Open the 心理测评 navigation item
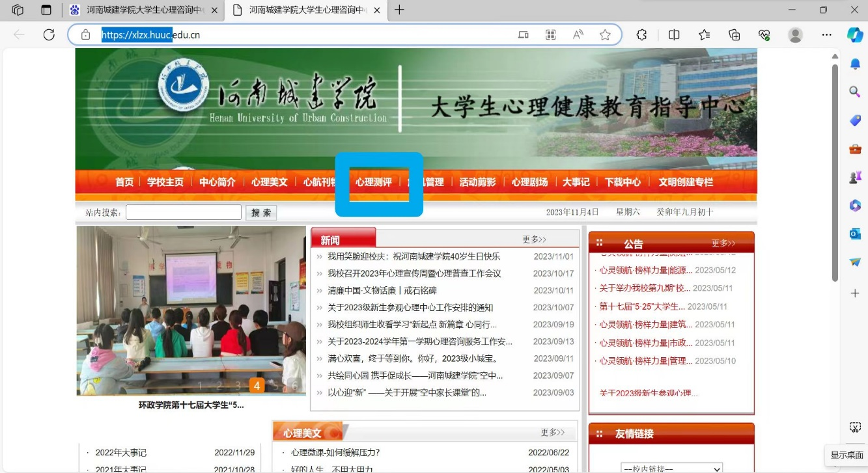Image resolution: width=868 pixels, height=473 pixels. pos(374,182)
